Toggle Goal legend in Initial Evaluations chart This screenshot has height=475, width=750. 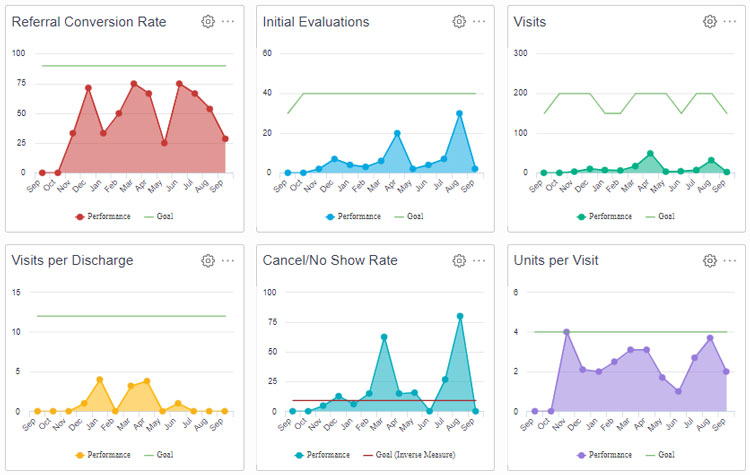pos(409,216)
